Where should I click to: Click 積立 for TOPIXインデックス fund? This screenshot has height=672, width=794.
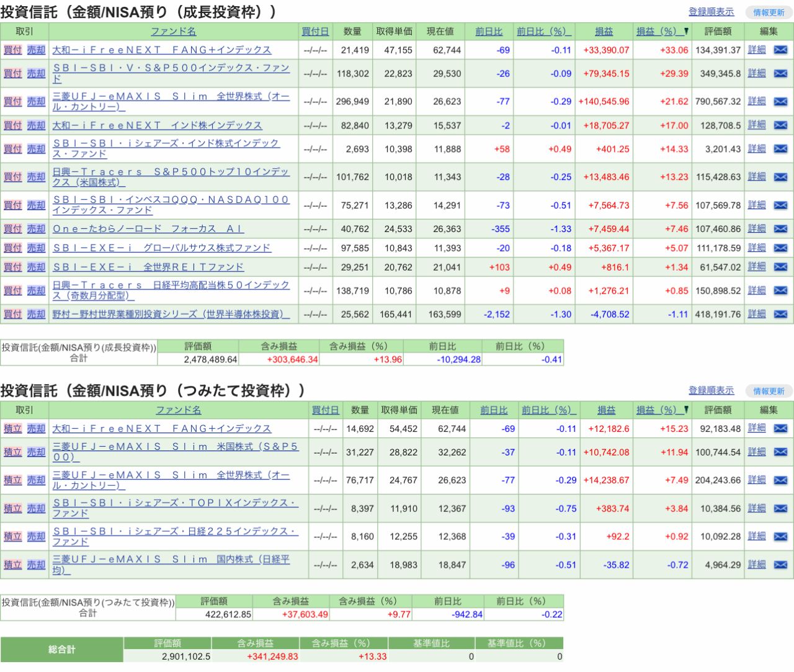coord(13,508)
